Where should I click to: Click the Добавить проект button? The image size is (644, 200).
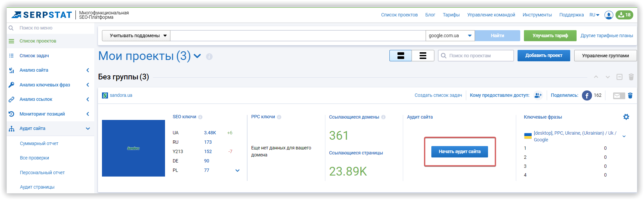[543, 56]
